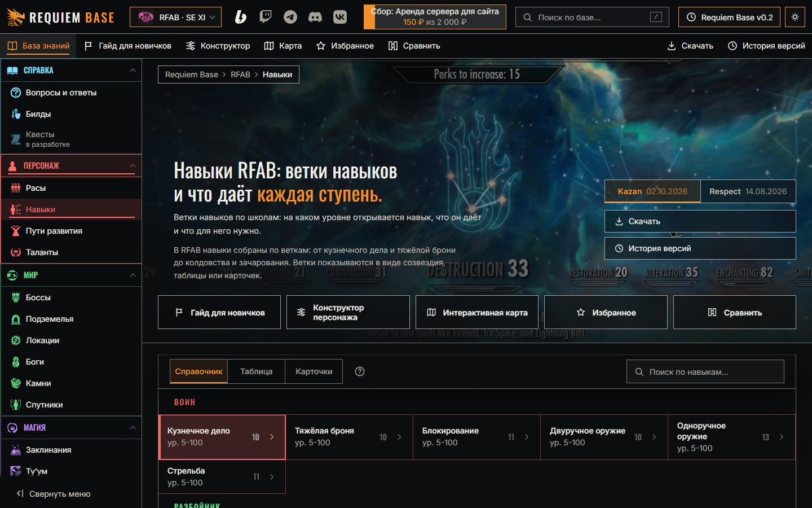
Task: Open 'Билды' sidebar item
Action: (x=71, y=114)
